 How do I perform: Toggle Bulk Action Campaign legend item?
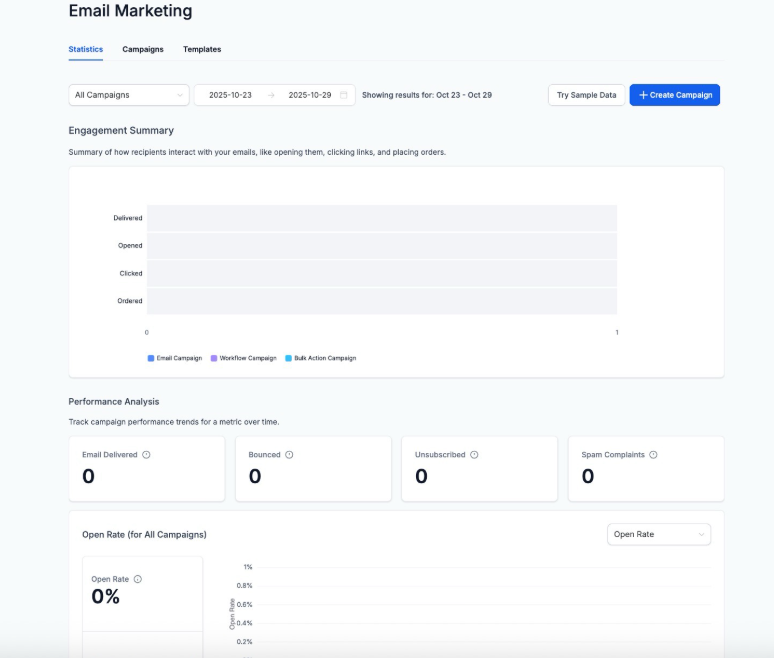320,358
